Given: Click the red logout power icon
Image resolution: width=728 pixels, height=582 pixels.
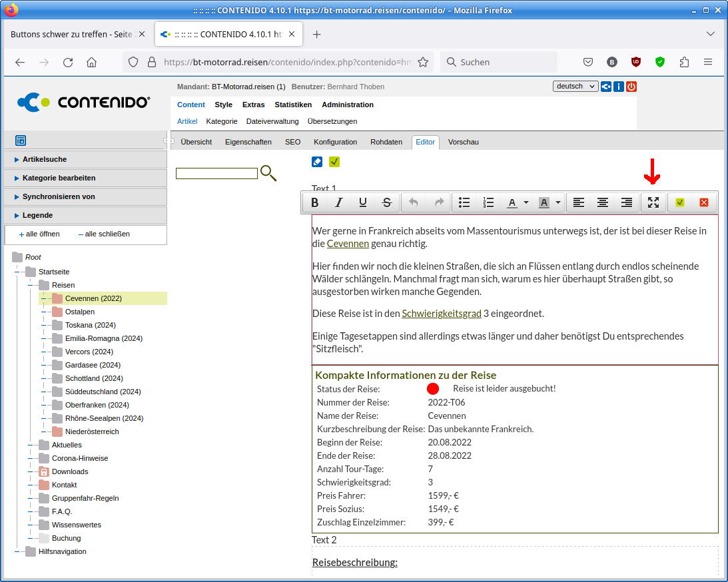Looking at the screenshot, I should coord(631,87).
